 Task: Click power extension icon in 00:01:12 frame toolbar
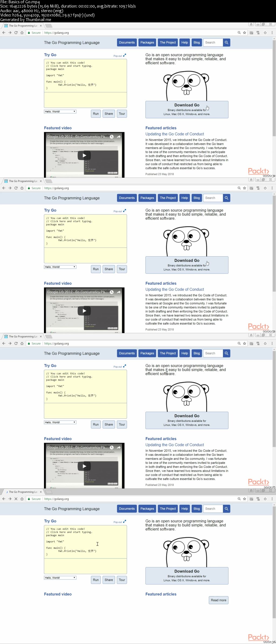[x=265, y=343]
